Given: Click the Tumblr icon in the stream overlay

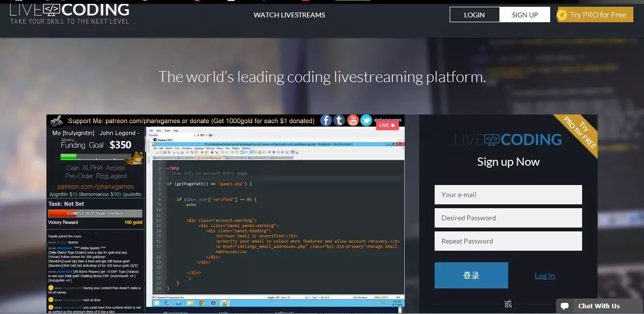Looking at the screenshot, I should (339, 120).
